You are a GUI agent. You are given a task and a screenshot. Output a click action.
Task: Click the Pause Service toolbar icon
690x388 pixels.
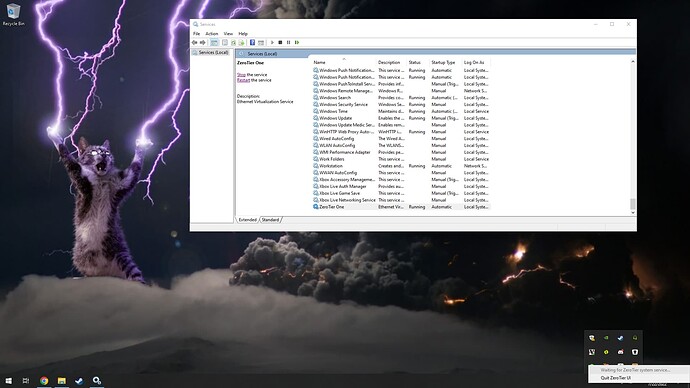288,43
